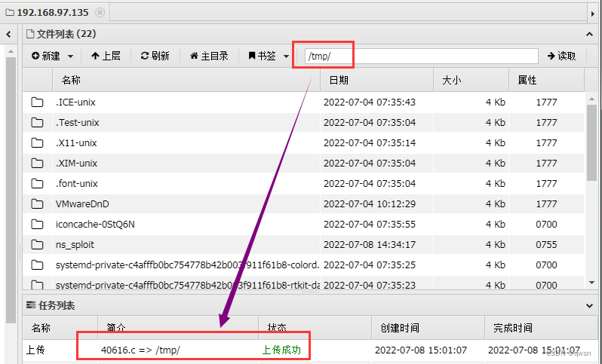Collapse the left sidebar with the chevron
602x364 pixels.
click(9, 35)
